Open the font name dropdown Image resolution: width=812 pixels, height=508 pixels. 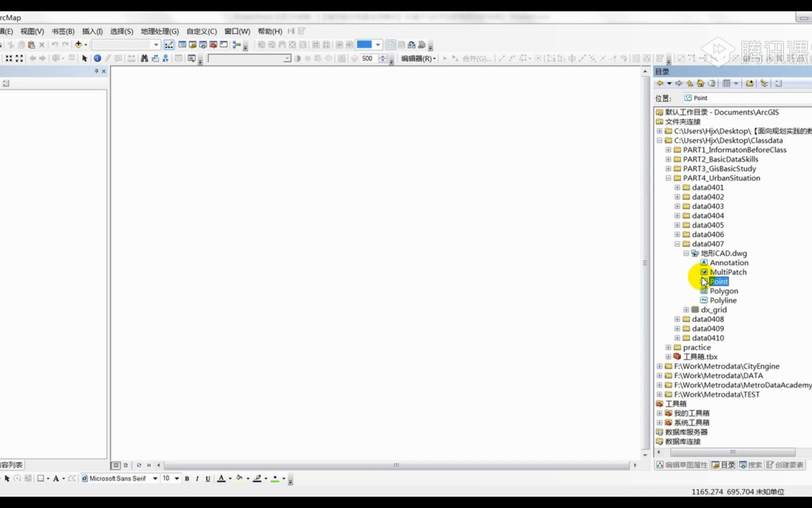coord(155,478)
